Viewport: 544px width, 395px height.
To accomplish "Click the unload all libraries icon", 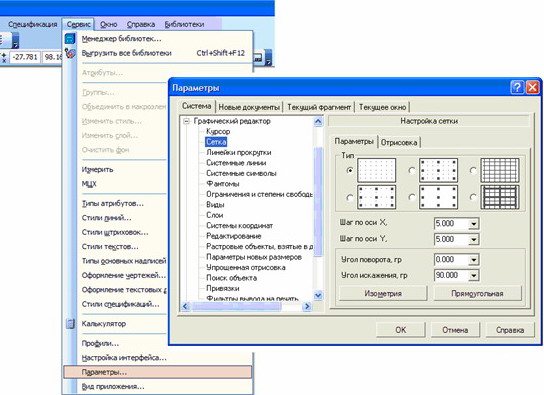I will click(70, 53).
